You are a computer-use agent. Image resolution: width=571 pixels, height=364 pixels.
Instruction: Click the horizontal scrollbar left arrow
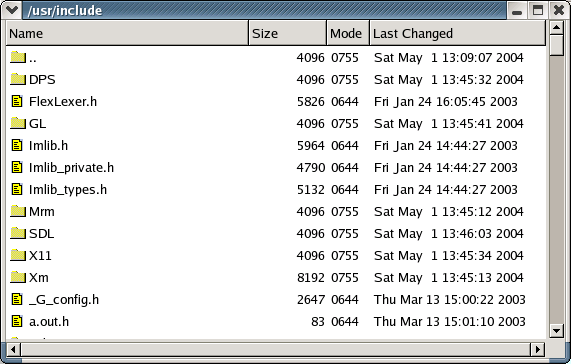click(x=13, y=349)
